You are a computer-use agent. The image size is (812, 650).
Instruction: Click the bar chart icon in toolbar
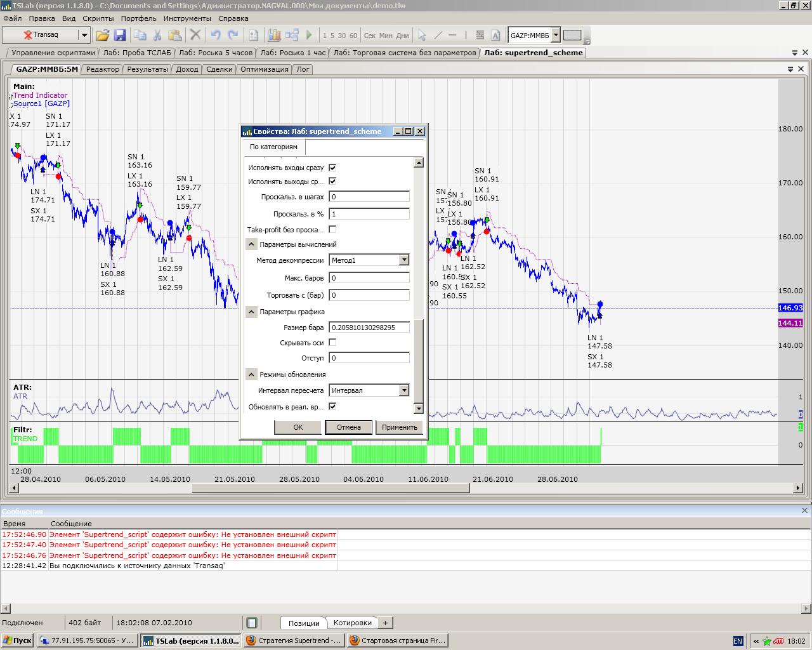[274, 36]
